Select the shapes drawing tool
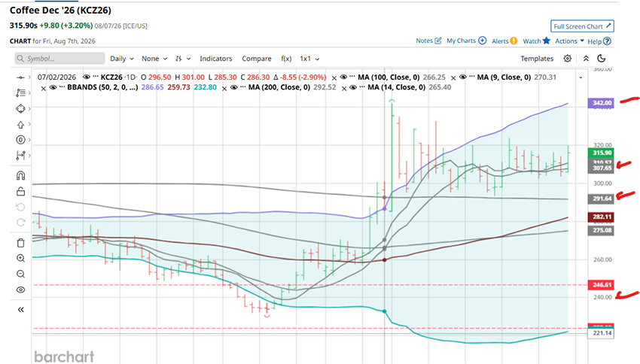Image resolution: width=640 pixels, height=364 pixels. pyautogui.click(x=20, y=109)
